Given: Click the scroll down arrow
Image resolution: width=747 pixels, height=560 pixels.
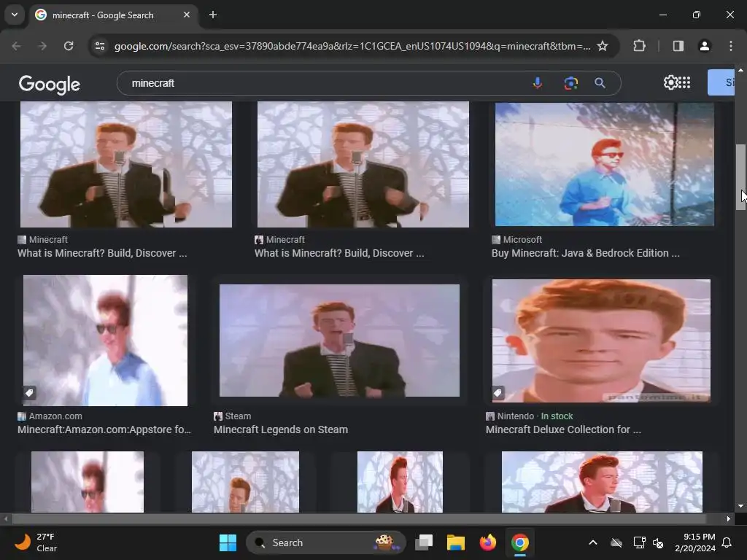Looking at the screenshot, I should (740, 506).
